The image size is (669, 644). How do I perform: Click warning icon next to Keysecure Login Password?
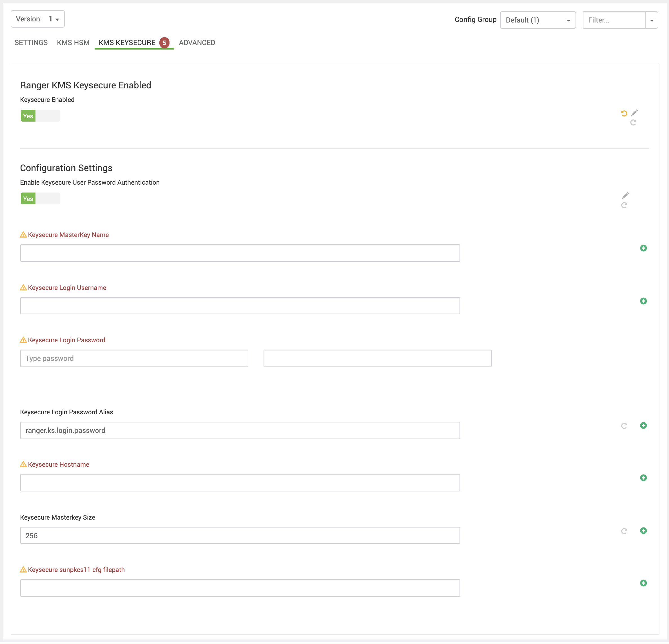point(23,341)
